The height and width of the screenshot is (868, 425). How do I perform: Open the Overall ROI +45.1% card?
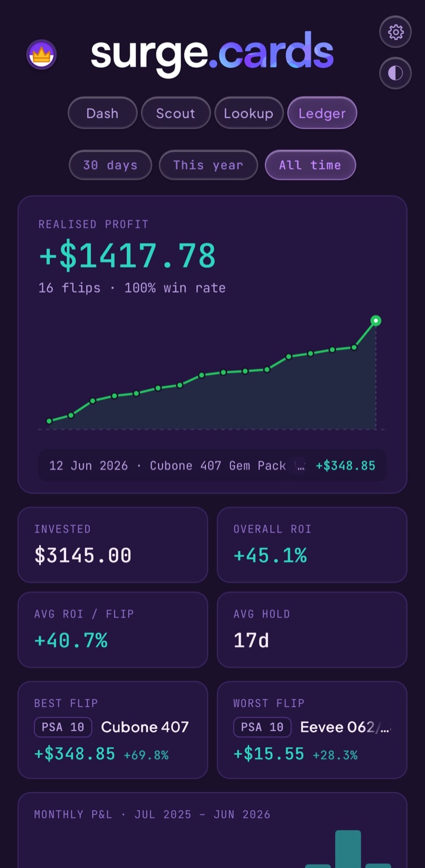click(312, 545)
